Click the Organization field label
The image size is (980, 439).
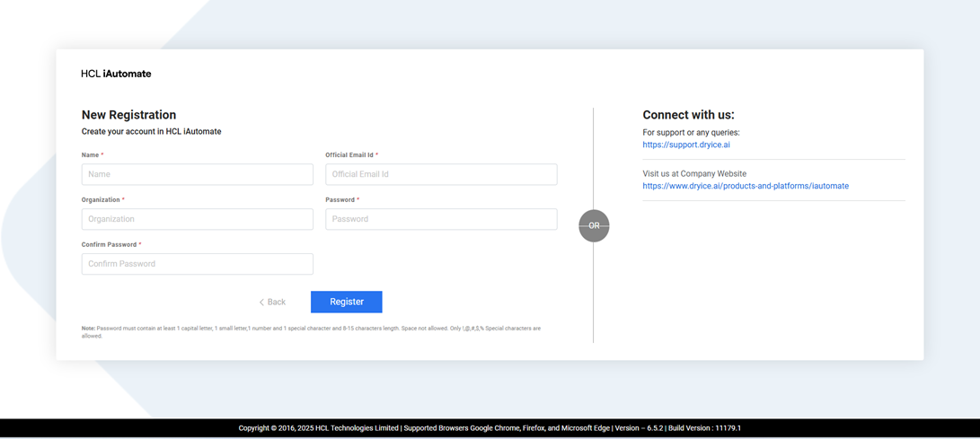pyautogui.click(x=101, y=200)
